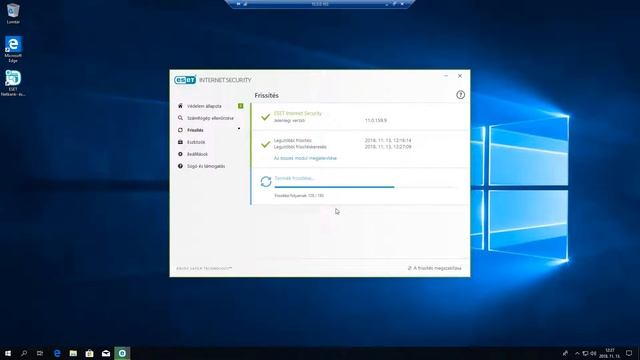Open File Explorer from the taskbar

(x=73, y=353)
